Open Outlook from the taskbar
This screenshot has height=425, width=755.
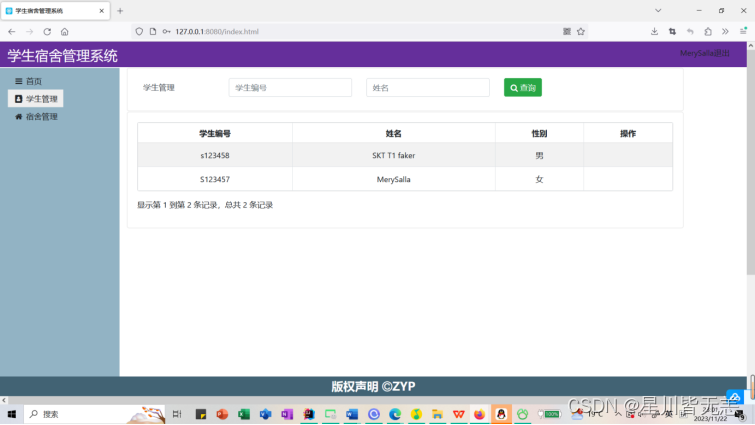point(265,414)
